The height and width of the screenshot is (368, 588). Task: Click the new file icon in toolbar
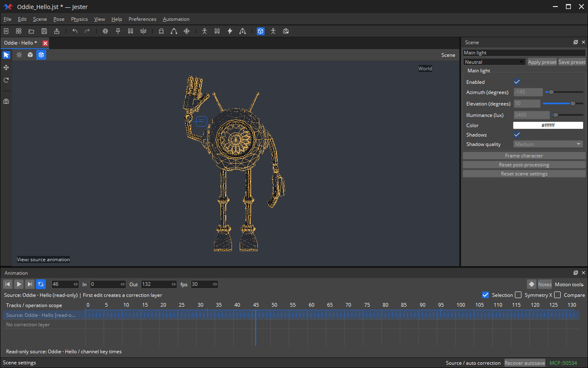pos(6,31)
